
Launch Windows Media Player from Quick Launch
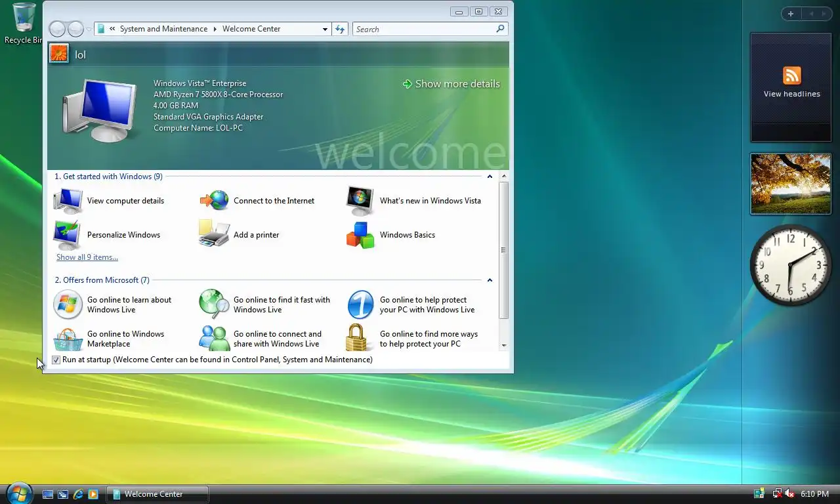coord(93,494)
